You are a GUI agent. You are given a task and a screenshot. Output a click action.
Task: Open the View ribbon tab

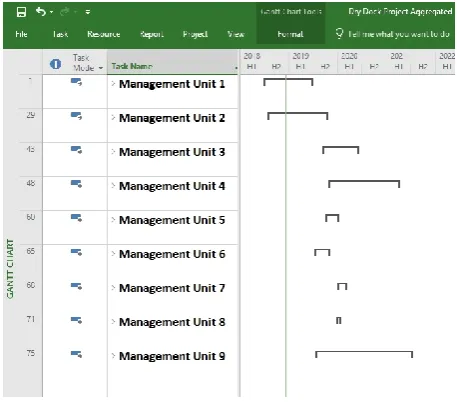(x=236, y=34)
